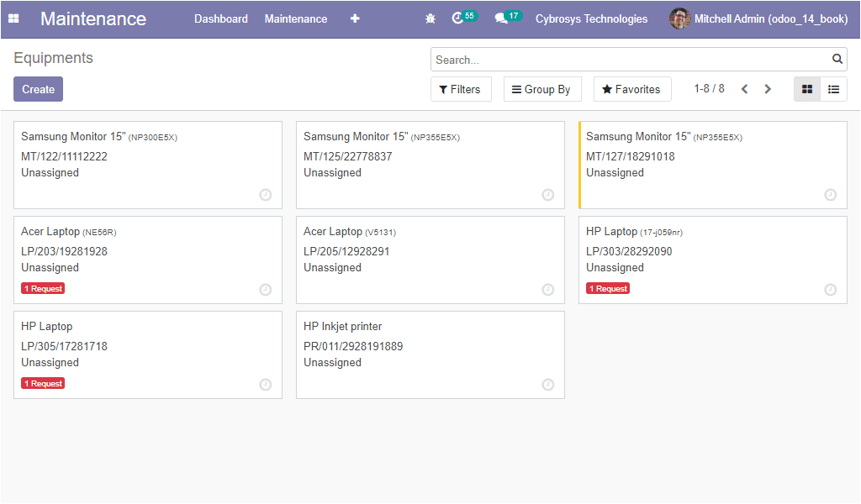Click serial number LP/205/12928291
861x504 pixels.
click(346, 251)
